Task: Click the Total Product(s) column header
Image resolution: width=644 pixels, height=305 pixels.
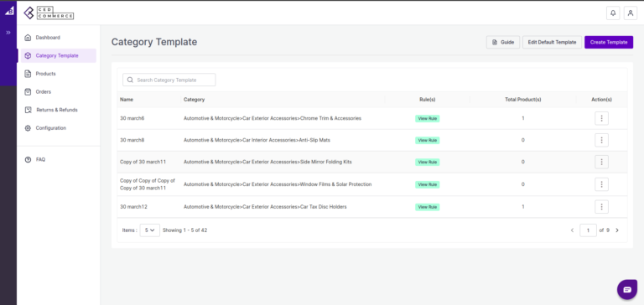Action: 523,100
